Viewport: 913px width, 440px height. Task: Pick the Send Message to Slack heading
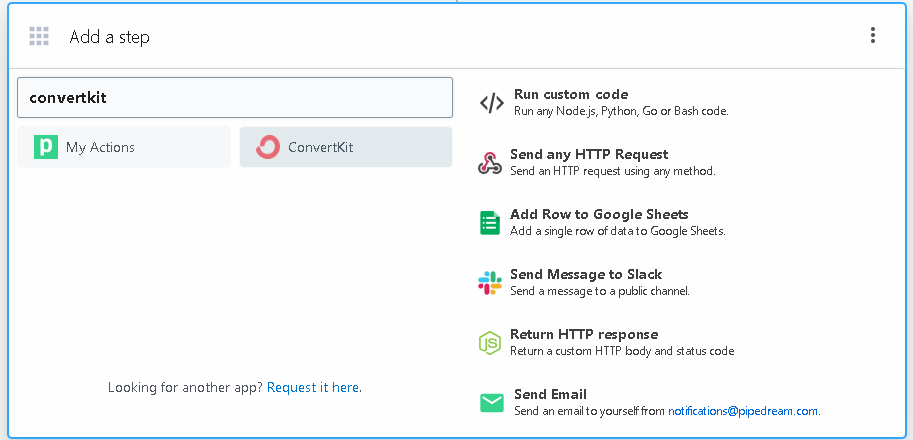[586, 274]
